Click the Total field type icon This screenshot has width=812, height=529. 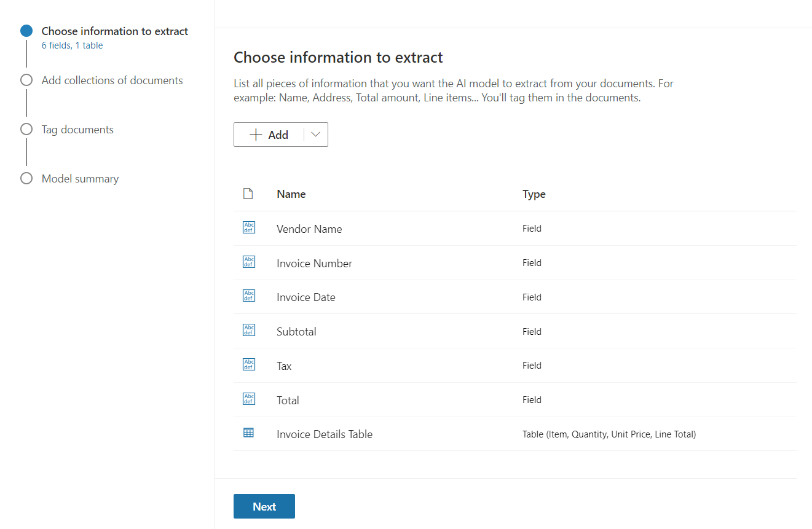(x=248, y=399)
